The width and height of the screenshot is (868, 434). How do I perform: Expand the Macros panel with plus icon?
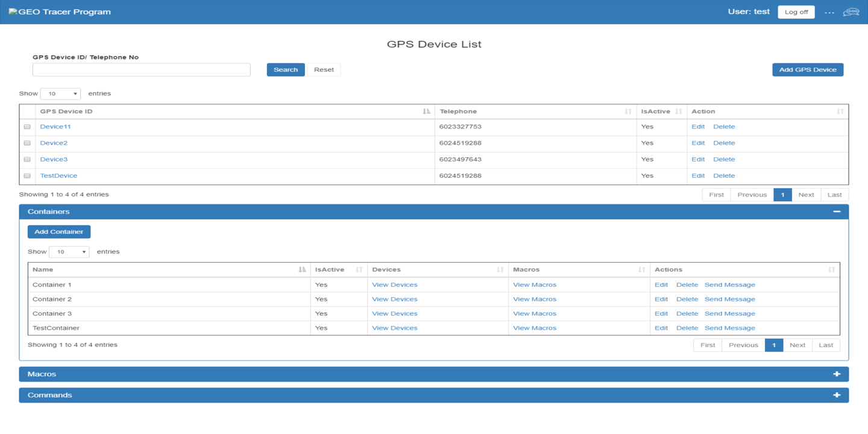837,374
